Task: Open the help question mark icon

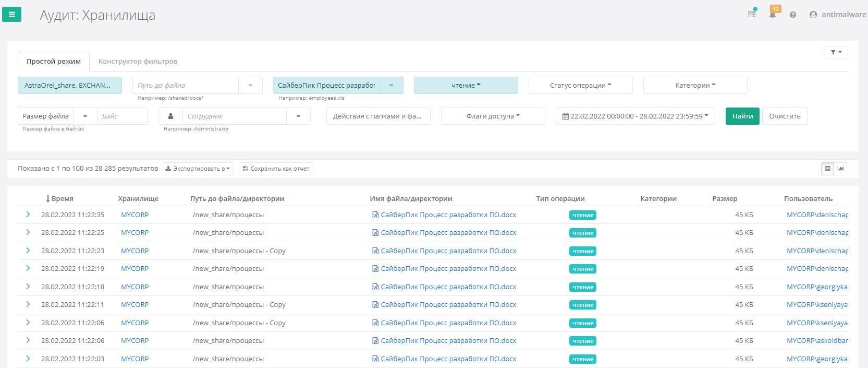Action: point(793,15)
